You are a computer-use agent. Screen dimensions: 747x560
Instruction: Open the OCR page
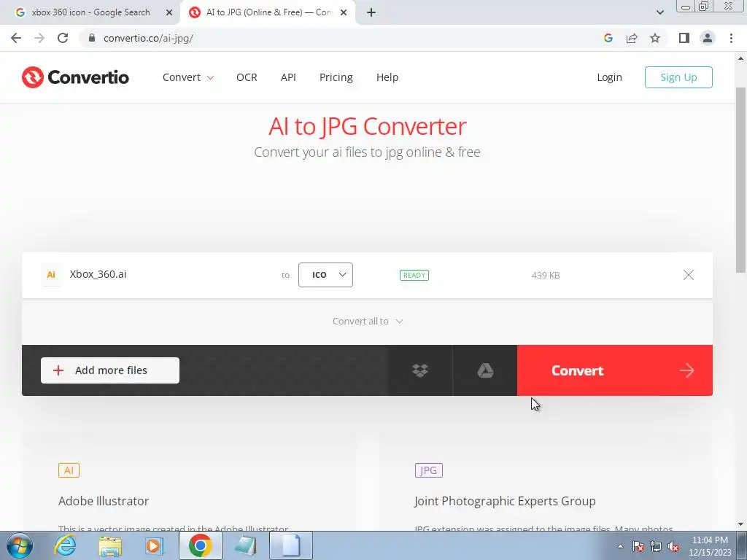pos(247,77)
